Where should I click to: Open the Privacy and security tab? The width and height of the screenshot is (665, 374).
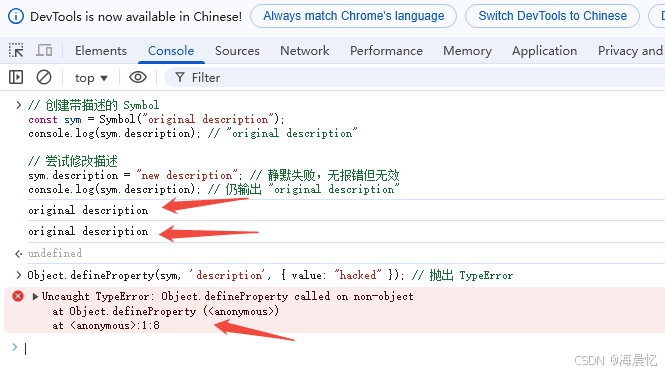click(x=631, y=51)
